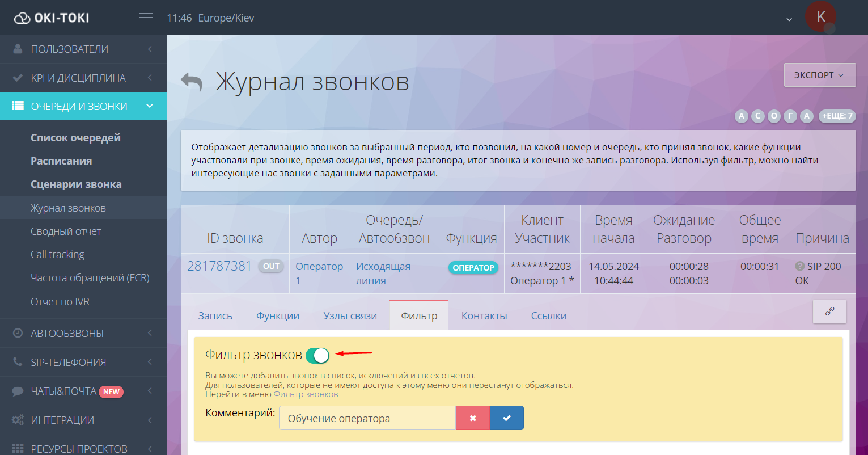Follow the Фильтр звонков menu link

(x=306, y=394)
